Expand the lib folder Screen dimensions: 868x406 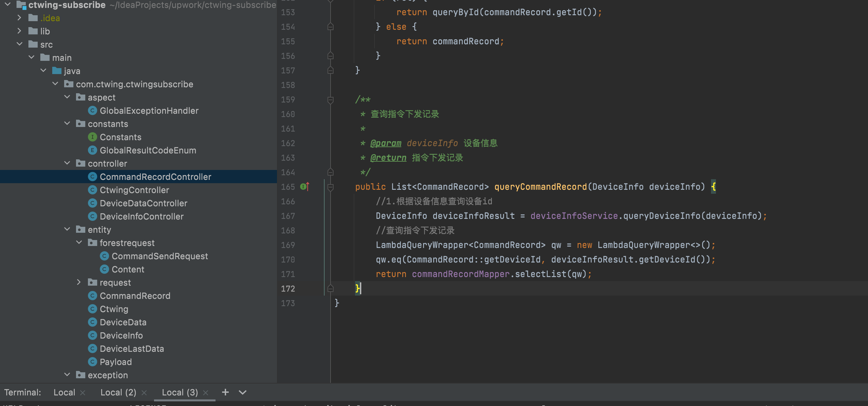[x=19, y=31]
